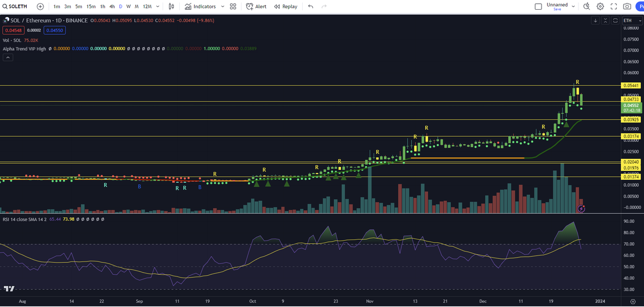This screenshot has width=644, height=307.
Task: Expand the timeframe interval dropdown
Action: pos(158,6)
